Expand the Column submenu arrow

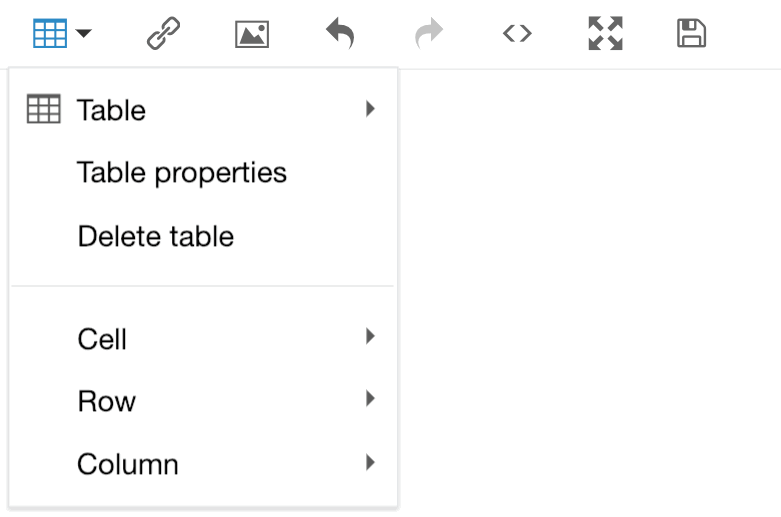tap(370, 462)
